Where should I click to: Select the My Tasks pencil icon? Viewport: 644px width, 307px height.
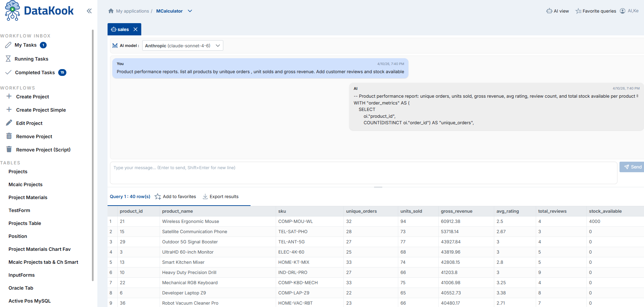(x=8, y=45)
